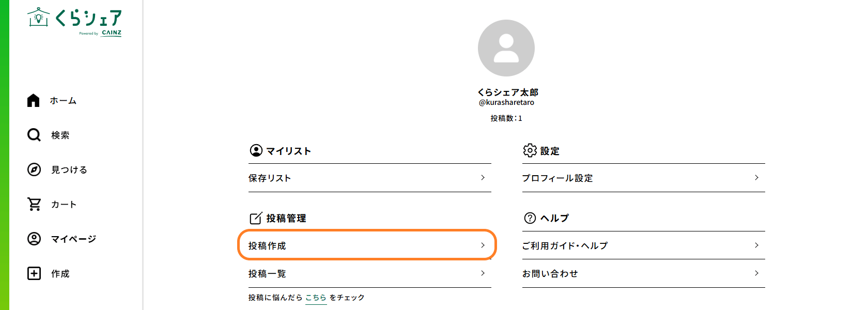Open the shopping cart icon
868x310 pixels.
tap(34, 204)
